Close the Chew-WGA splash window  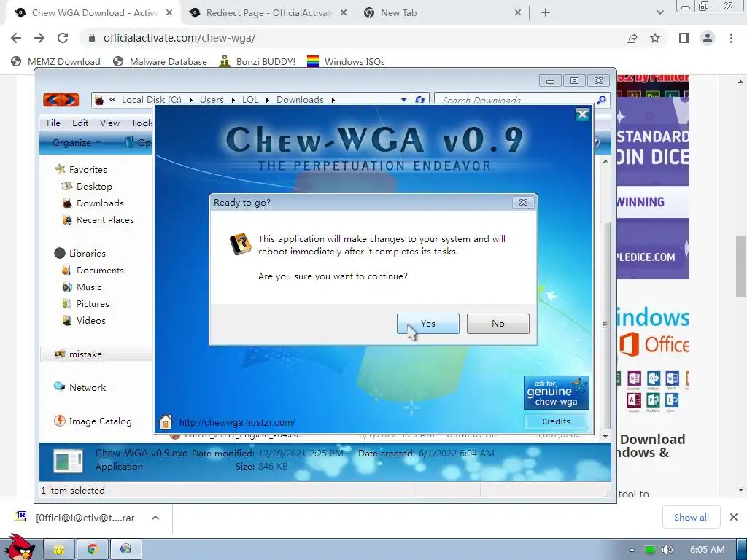pyautogui.click(x=582, y=114)
